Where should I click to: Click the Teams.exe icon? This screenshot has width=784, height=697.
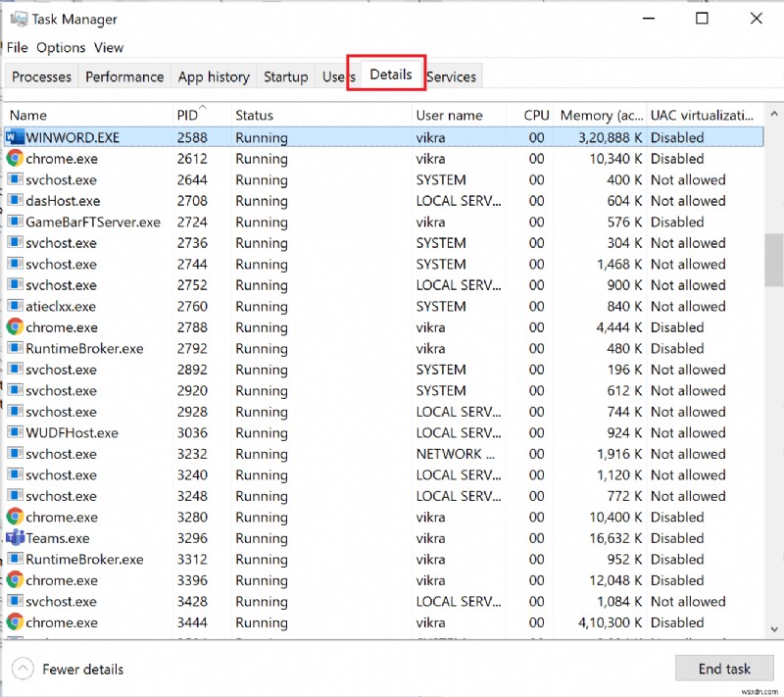(15, 537)
